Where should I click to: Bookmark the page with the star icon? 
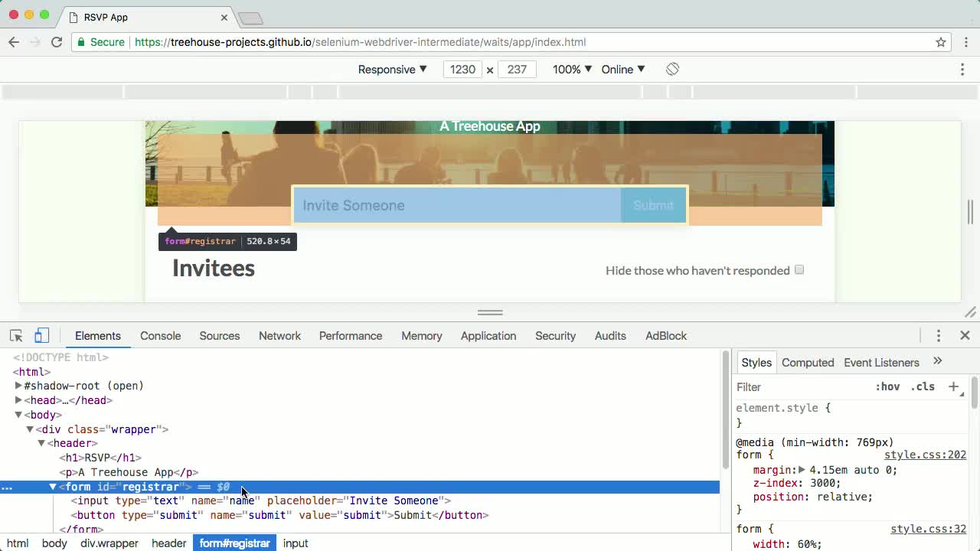(941, 42)
